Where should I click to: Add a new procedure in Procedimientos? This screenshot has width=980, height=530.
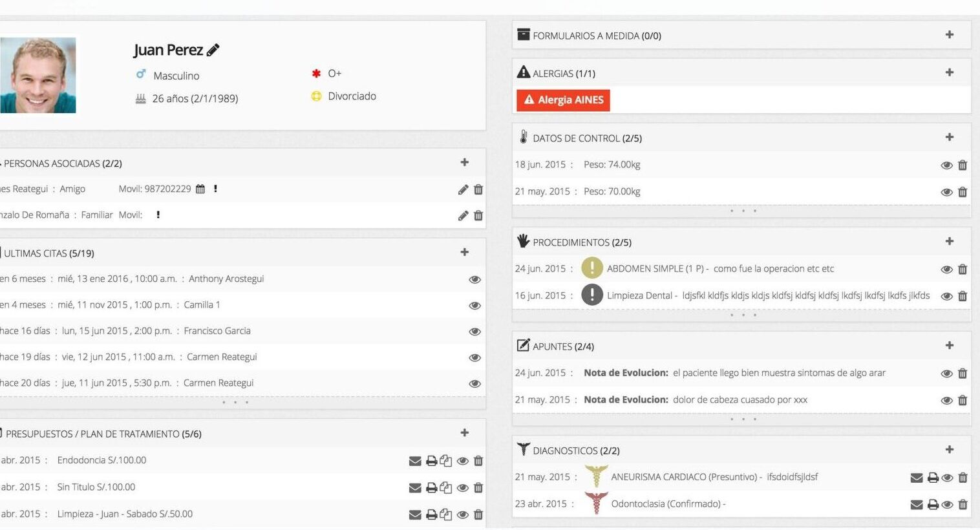coord(950,241)
